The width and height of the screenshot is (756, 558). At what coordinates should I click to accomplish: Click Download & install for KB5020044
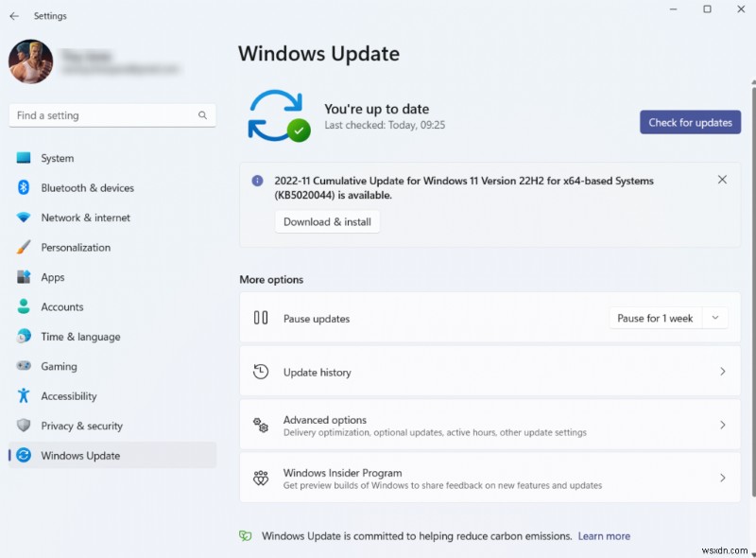point(327,221)
